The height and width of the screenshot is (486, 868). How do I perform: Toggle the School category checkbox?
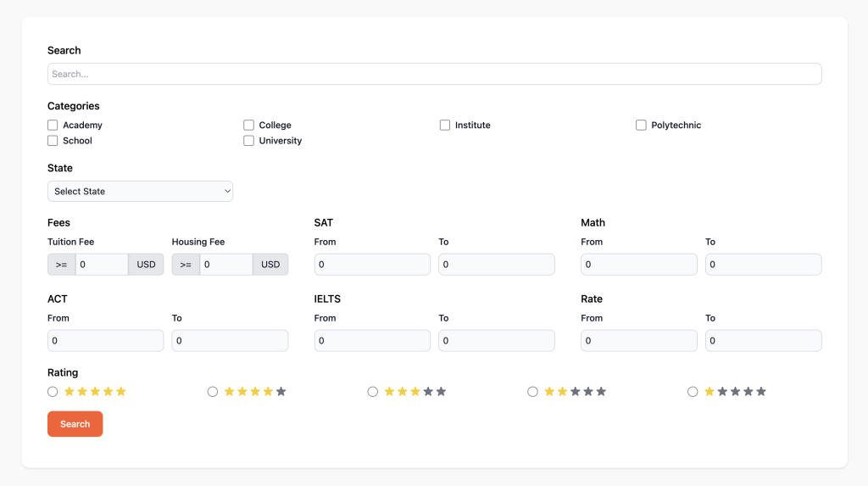53,141
